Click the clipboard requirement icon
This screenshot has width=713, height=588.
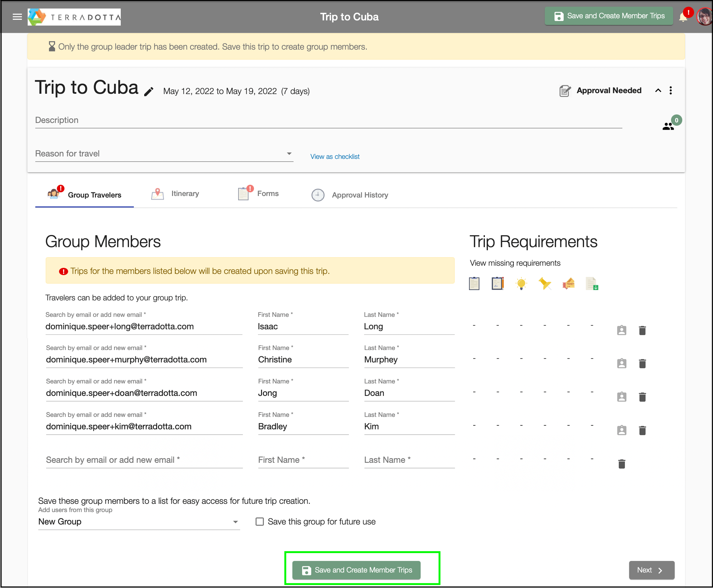click(474, 284)
